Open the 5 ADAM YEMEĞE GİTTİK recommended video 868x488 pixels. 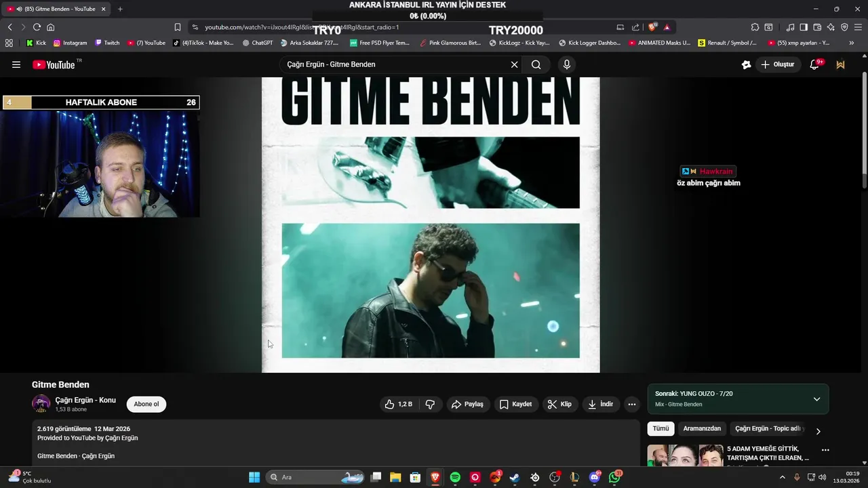click(x=768, y=453)
